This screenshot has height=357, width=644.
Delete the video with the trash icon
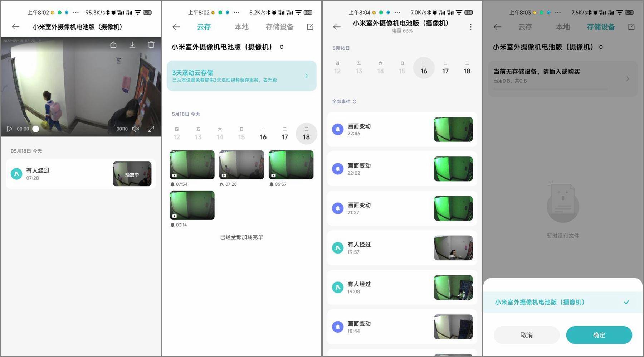[x=151, y=45]
